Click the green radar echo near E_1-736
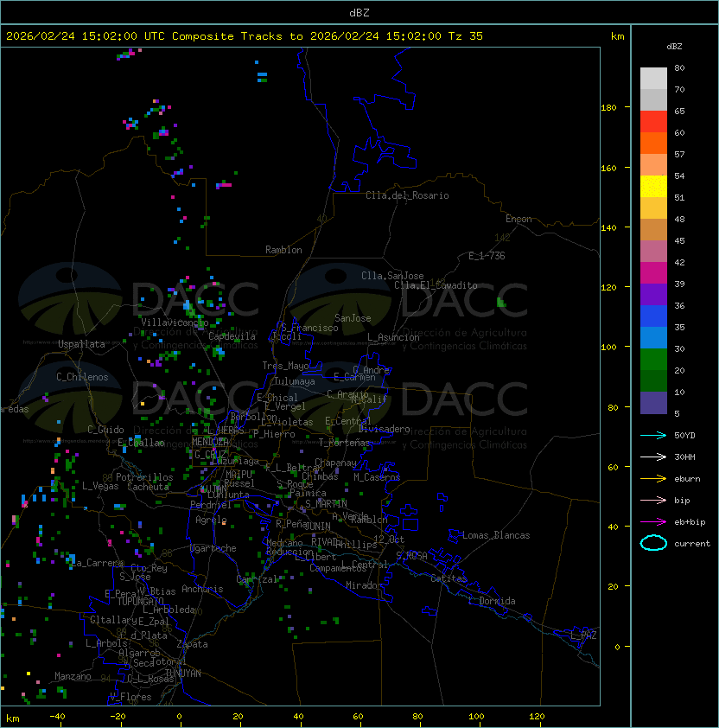This screenshot has width=719, height=728. coord(501,302)
